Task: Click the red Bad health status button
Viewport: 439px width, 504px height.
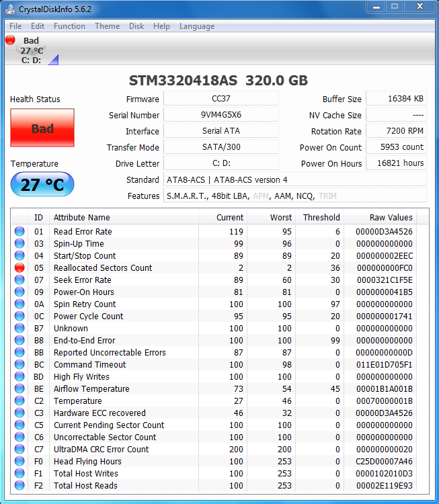Action: click(x=42, y=128)
